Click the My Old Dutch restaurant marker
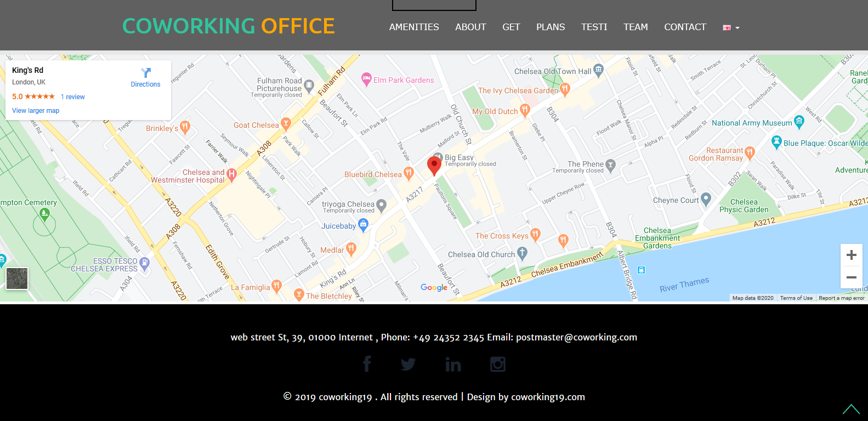Viewport: 868px width, 421px height. point(525,110)
